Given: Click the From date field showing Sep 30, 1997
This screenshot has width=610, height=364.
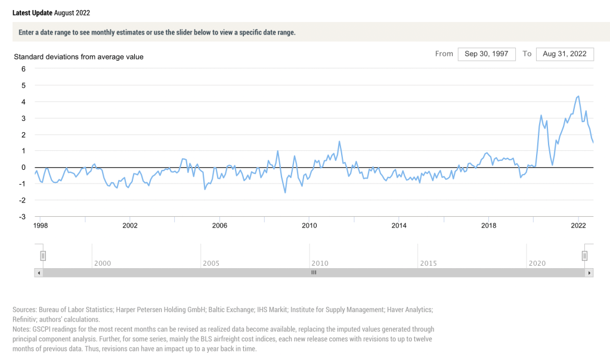Looking at the screenshot, I should click(486, 54).
